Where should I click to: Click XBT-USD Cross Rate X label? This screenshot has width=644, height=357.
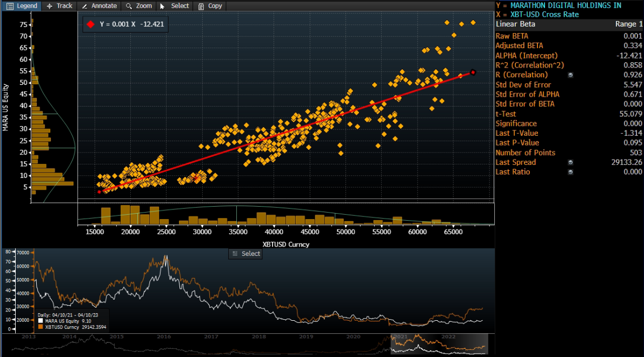tap(544, 15)
